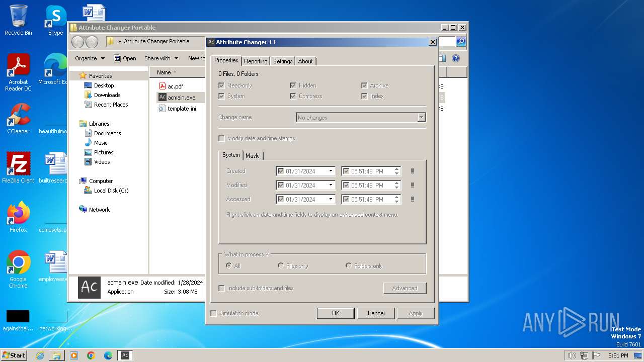Open Internet Explorer from the taskbar
The width and height of the screenshot is (644, 362).
(x=40, y=355)
